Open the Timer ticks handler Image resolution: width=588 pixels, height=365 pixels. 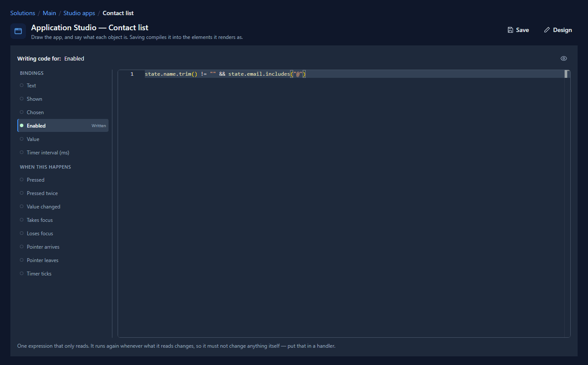(x=63, y=274)
